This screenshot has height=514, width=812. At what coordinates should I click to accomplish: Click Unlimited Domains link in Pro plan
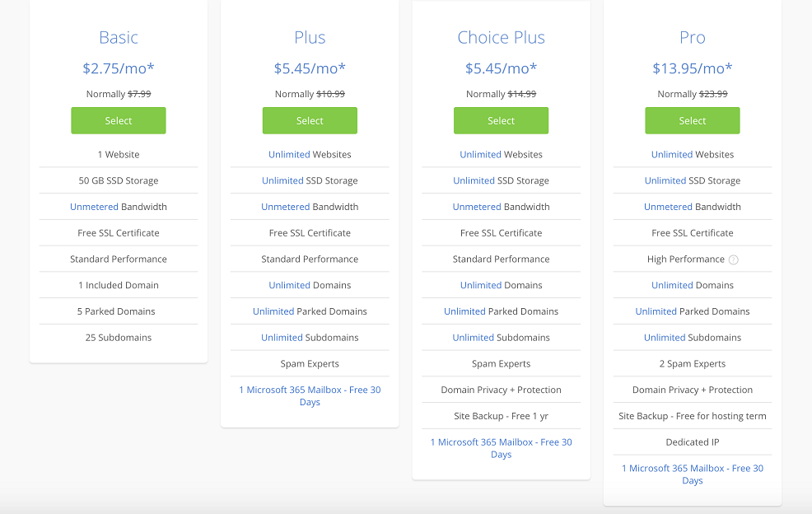pos(672,285)
